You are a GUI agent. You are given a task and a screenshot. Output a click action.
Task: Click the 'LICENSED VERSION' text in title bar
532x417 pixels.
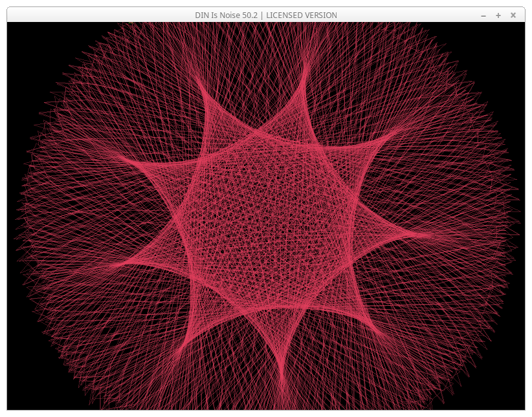(302, 15)
